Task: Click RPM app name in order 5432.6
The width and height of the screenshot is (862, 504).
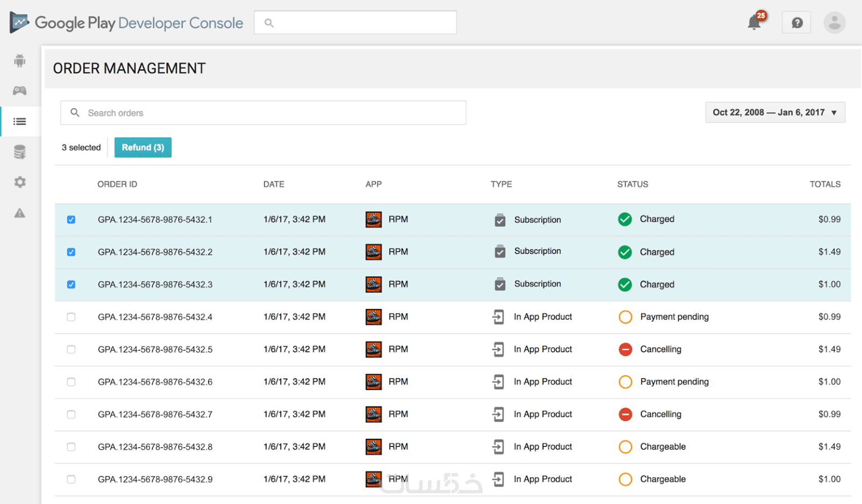Action: click(398, 381)
